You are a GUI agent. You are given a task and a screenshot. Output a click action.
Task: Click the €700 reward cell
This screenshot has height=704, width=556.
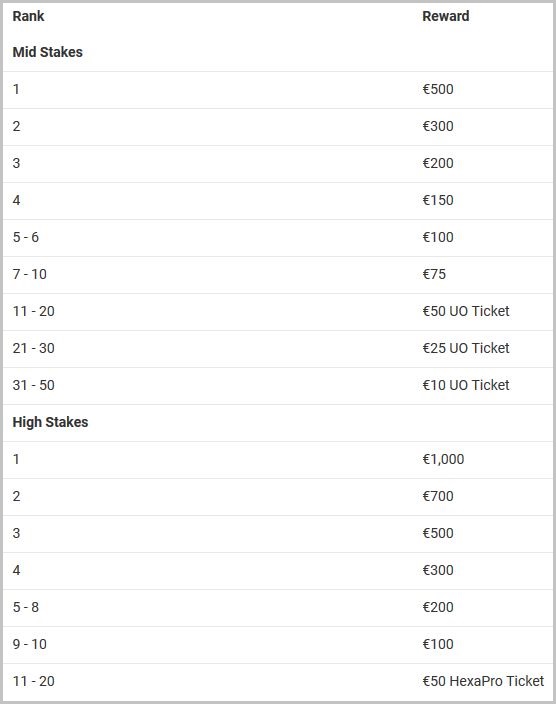point(438,496)
